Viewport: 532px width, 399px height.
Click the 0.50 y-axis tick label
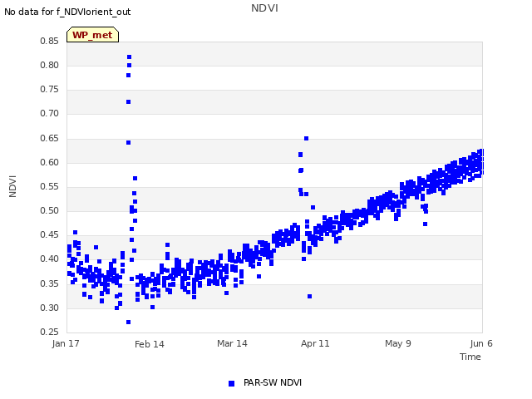tap(49, 210)
